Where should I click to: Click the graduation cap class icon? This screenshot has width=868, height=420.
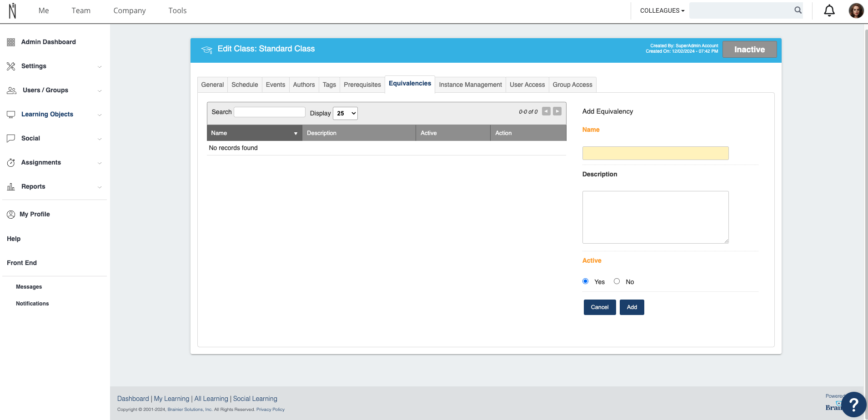207,50
